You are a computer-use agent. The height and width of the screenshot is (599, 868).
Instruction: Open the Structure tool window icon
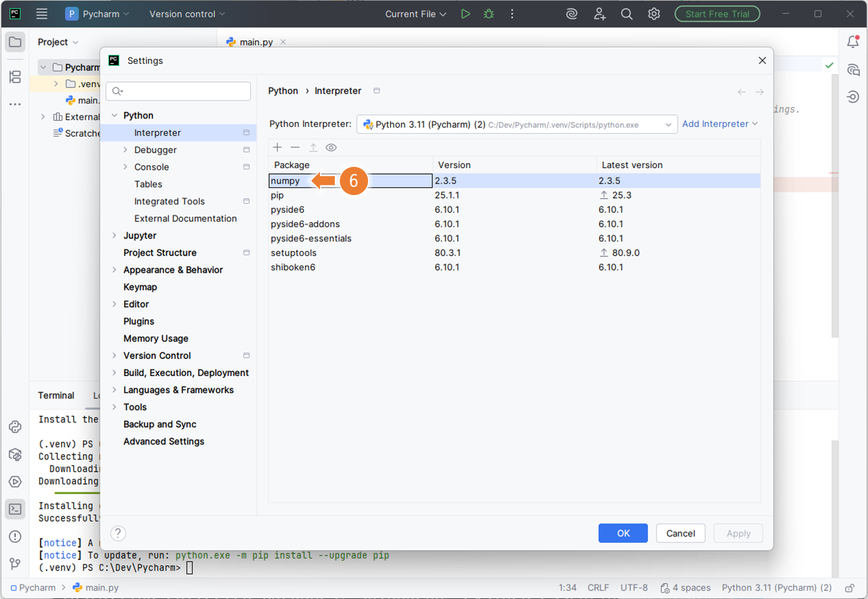tap(15, 77)
